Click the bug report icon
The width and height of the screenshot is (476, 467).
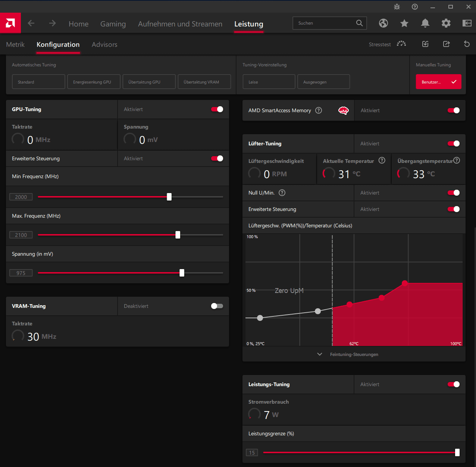[x=397, y=7]
